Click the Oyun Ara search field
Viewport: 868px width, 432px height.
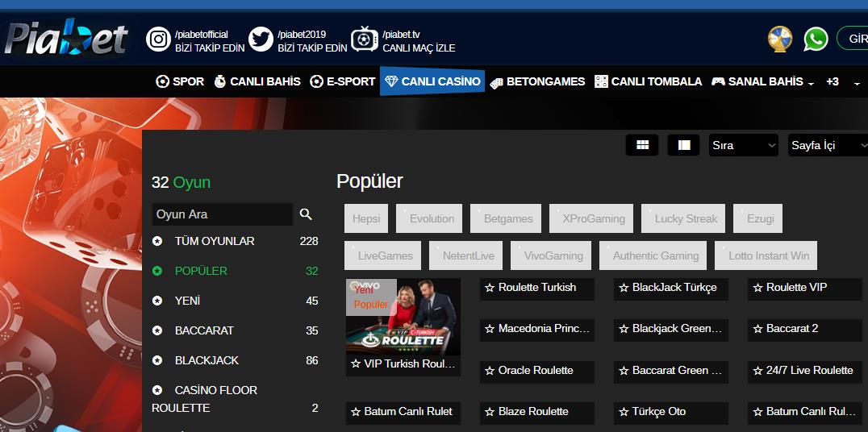pyautogui.click(x=222, y=214)
